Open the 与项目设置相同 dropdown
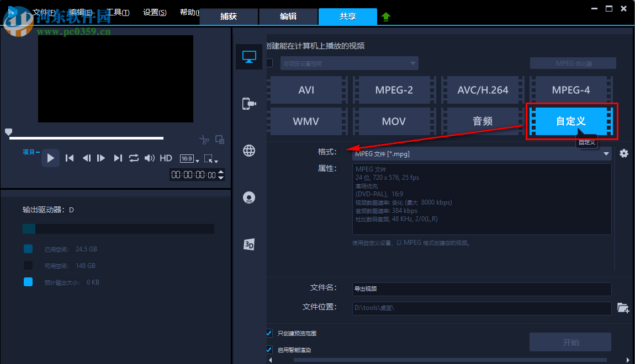Viewport: 635px width, 364px height. pyautogui.click(x=412, y=63)
